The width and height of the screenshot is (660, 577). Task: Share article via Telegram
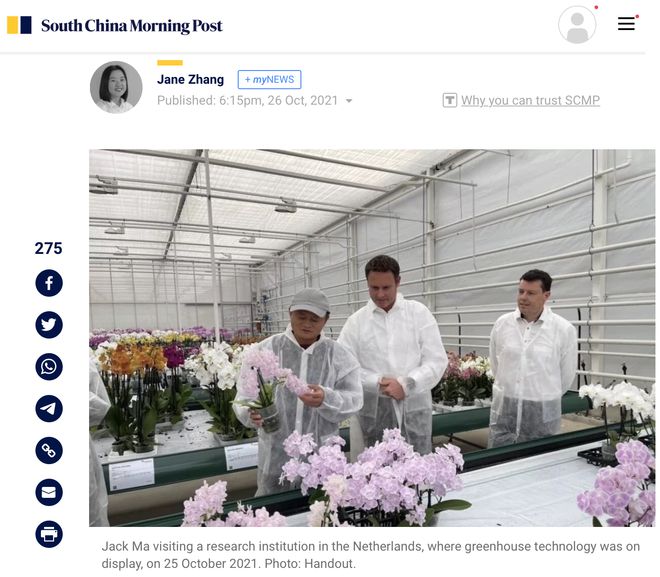point(49,409)
